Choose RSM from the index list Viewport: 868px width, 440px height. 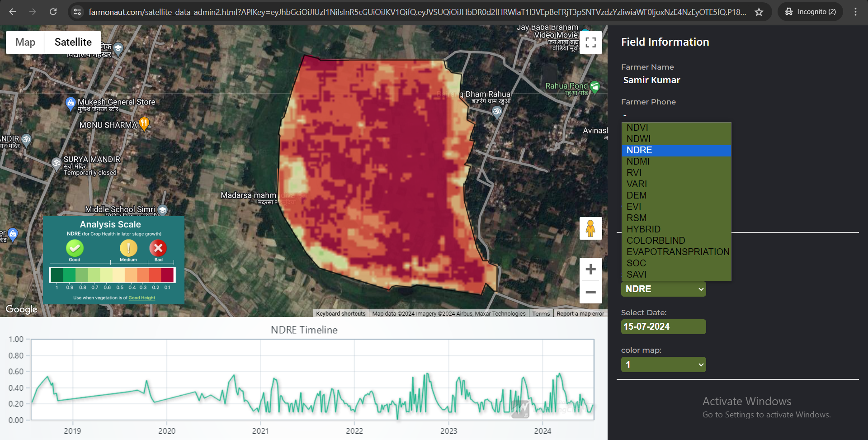click(x=676, y=218)
